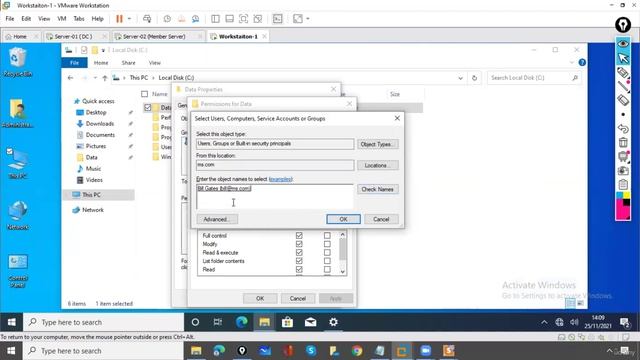Expand the Explorer address bar history dropdown

pyautogui.click(x=460, y=78)
